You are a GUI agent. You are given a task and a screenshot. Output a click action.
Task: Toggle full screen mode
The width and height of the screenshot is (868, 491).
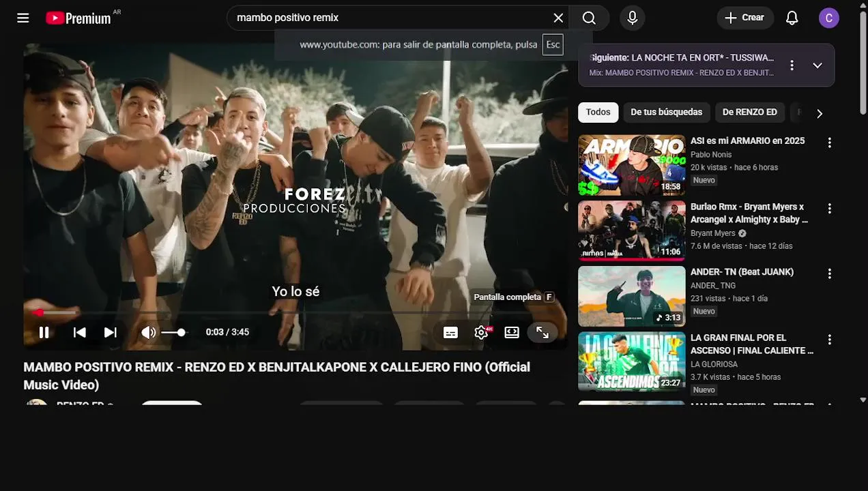(542, 332)
